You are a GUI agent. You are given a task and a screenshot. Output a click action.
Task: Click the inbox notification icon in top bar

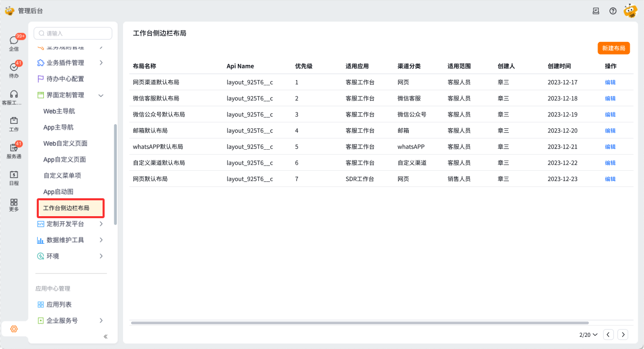596,10
